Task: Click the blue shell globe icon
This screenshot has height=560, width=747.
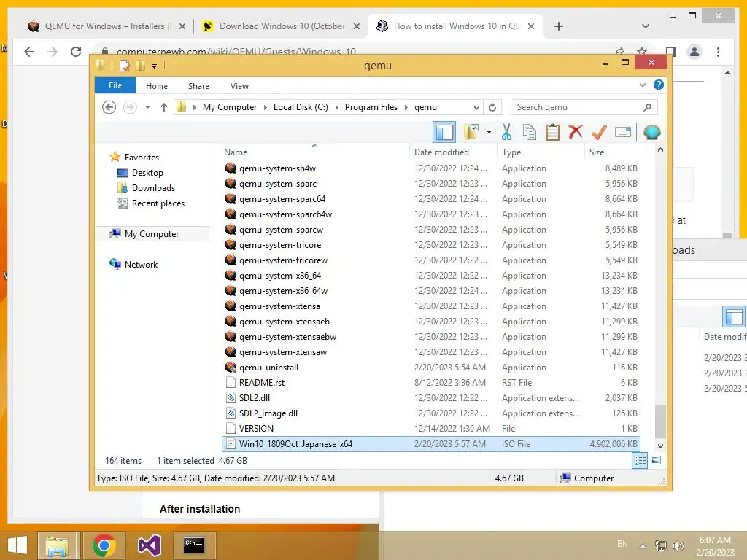Action: coord(651,132)
